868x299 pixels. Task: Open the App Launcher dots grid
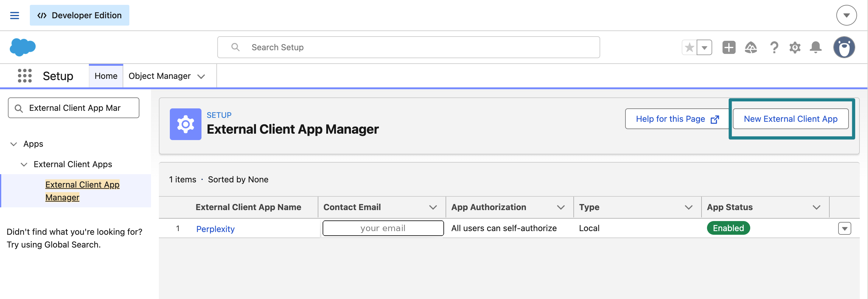point(25,76)
